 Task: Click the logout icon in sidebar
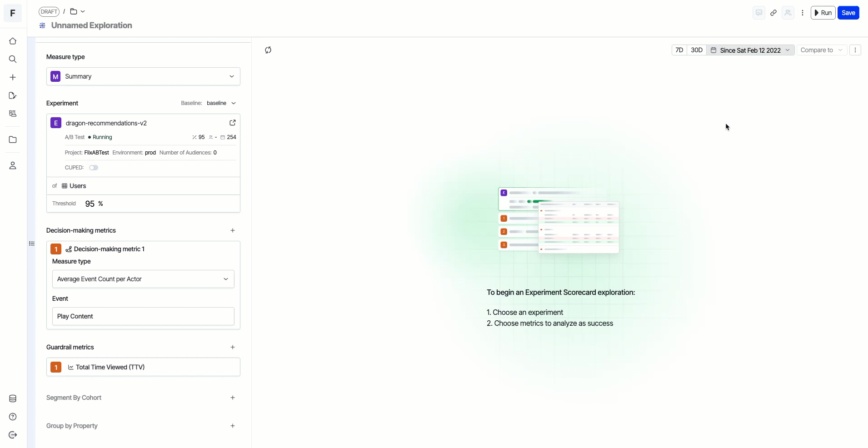tap(13, 435)
